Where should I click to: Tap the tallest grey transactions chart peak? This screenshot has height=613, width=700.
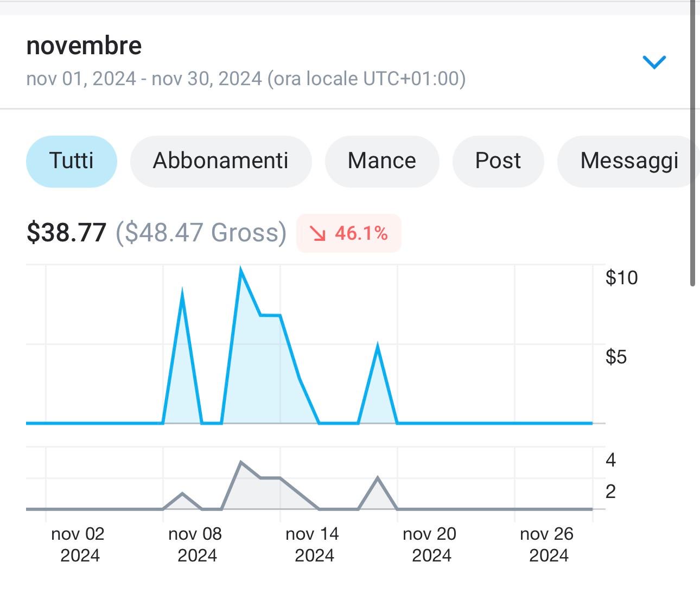coord(241,463)
